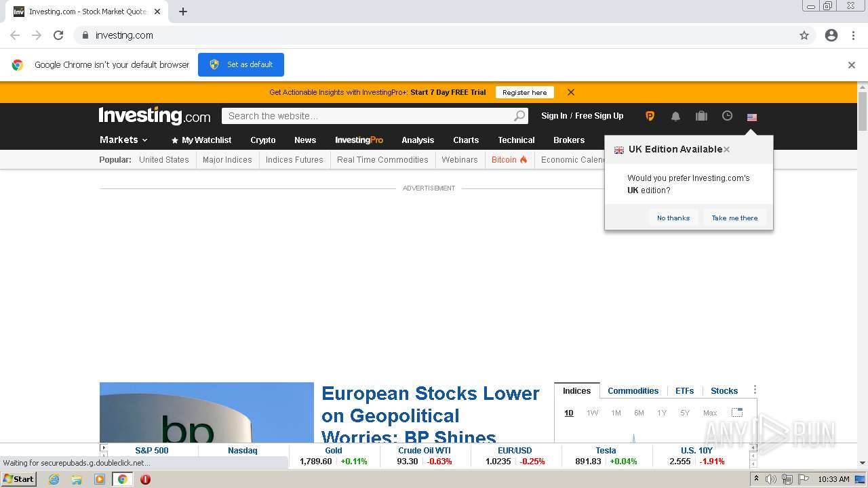Bookmark this page with the star icon
Viewport: 868px width, 488px height.
click(x=804, y=35)
